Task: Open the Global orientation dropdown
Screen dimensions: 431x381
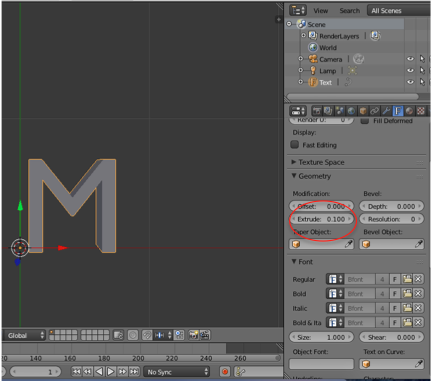Action: pyautogui.click(x=24, y=335)
